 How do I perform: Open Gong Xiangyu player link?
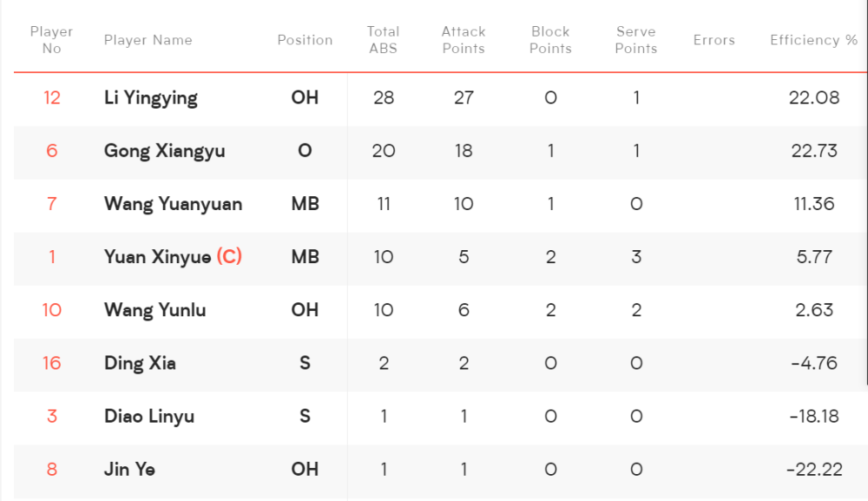[x=164, y=151]
